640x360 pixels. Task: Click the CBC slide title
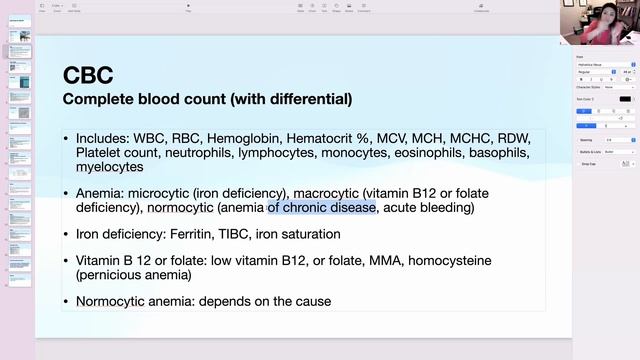(88, 75)
